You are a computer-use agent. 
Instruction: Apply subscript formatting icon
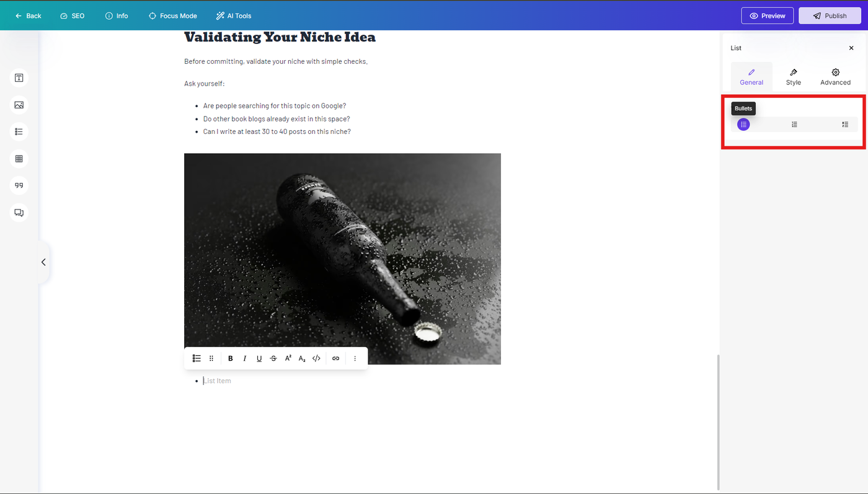coord(302,358)
